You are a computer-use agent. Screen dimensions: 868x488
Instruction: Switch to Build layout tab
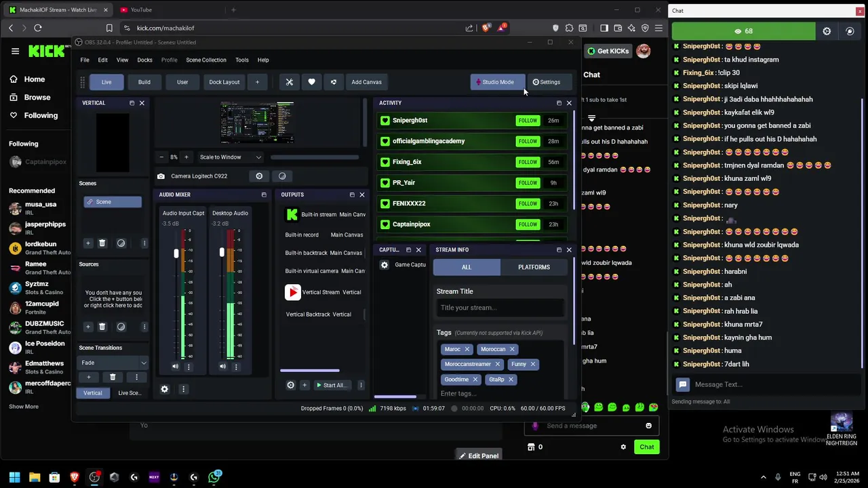(144, 82)
